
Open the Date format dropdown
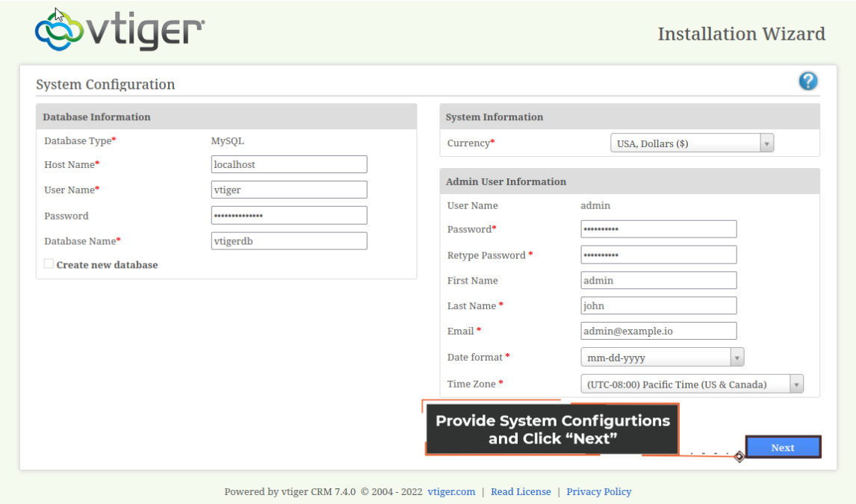738,357
